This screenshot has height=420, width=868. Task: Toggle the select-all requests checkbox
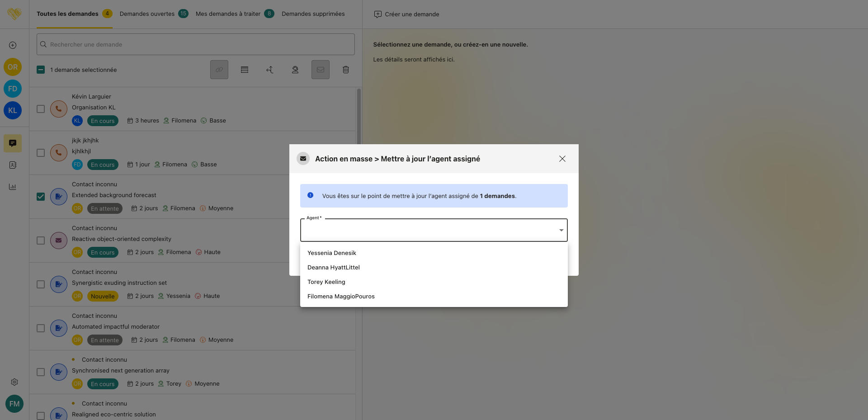pyautogui.click(x=41, y=70)
